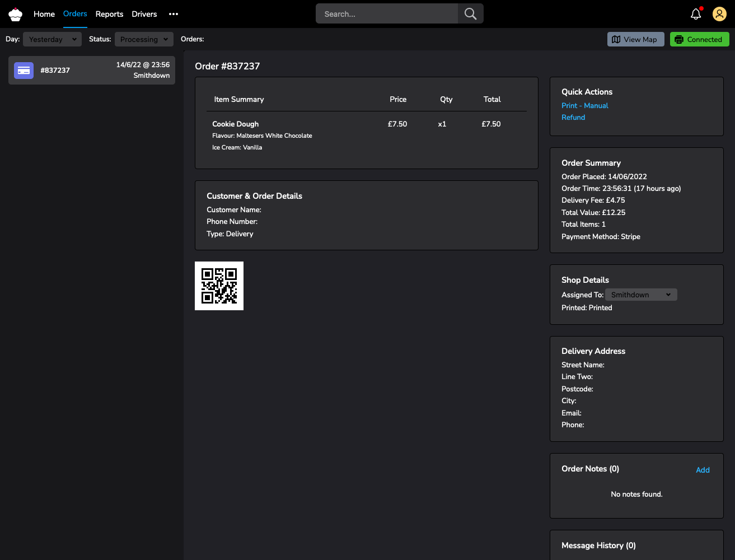735x560 pixels.
Task: Click the Customer Name label
Action: click(234, 209)
